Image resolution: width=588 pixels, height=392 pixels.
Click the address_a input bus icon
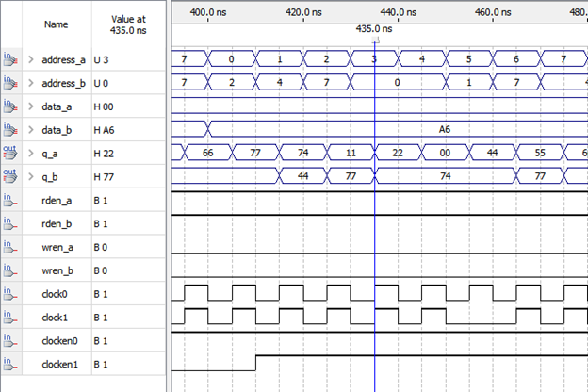[11, 59]
